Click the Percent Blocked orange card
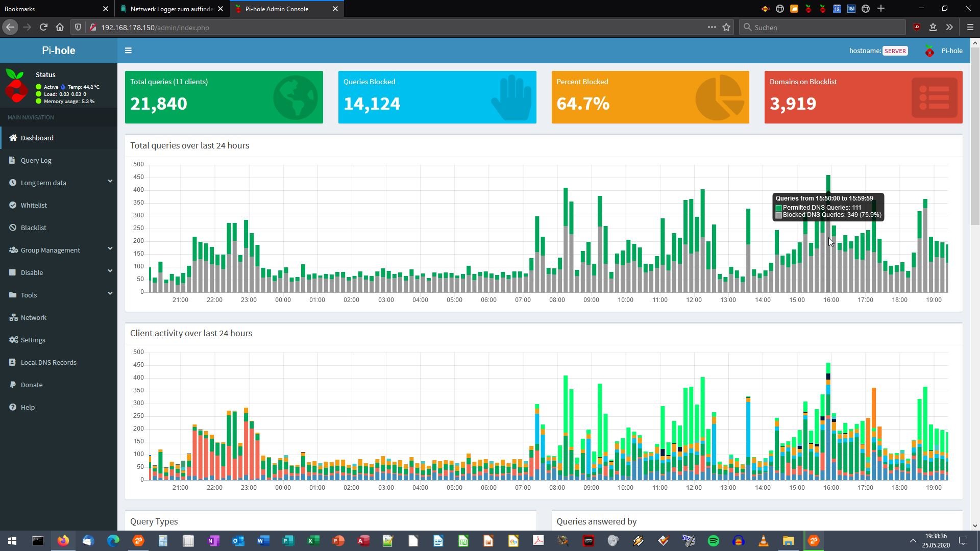980x551 pixels. coord(650,97)
